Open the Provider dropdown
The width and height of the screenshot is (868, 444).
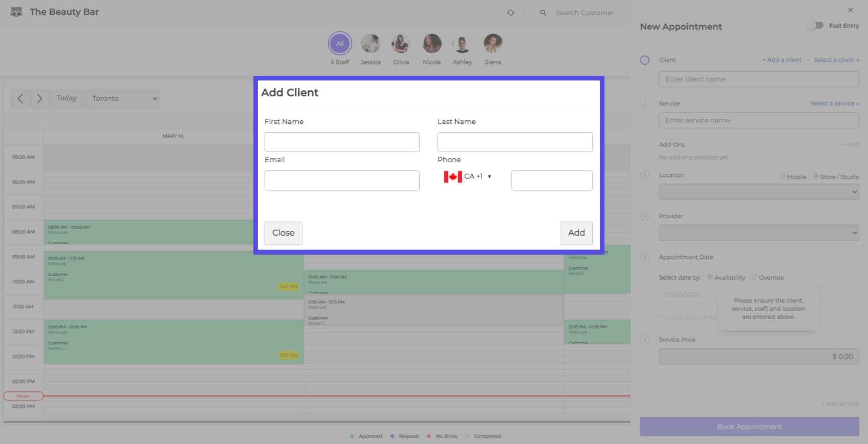pos(759,233)
